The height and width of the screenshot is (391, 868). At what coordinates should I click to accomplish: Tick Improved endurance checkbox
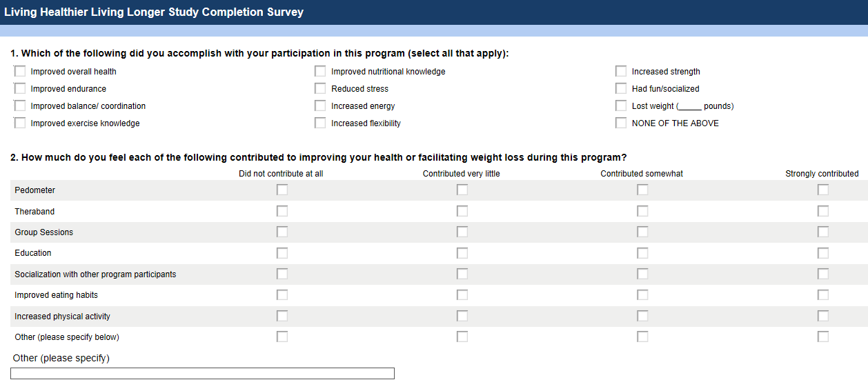click(x=20, y=89)
